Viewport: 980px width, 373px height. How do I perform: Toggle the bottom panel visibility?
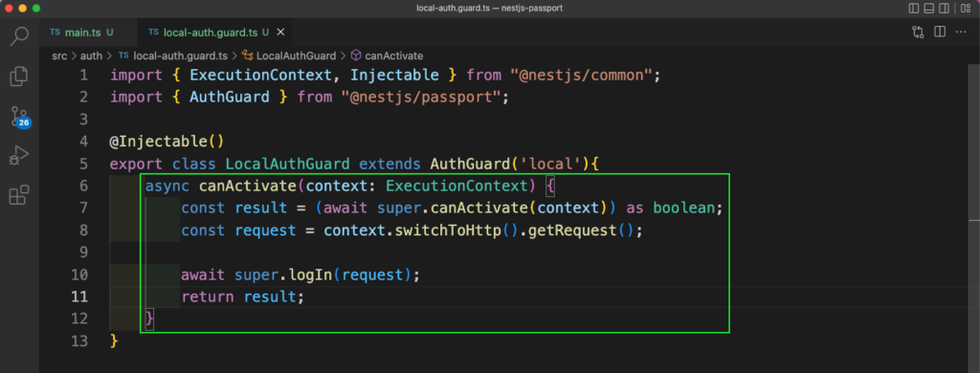click(929, 9)
